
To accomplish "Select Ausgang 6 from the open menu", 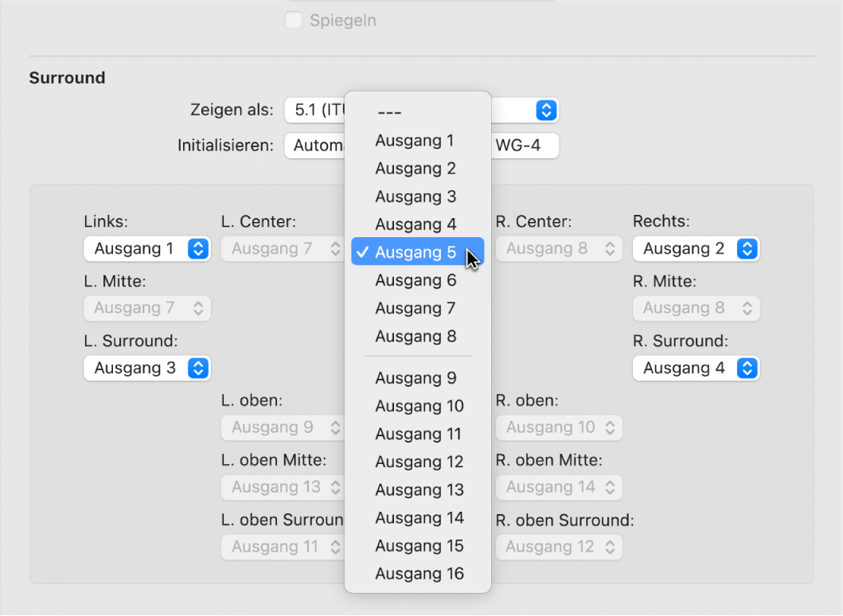I will (x=415, y=280).
